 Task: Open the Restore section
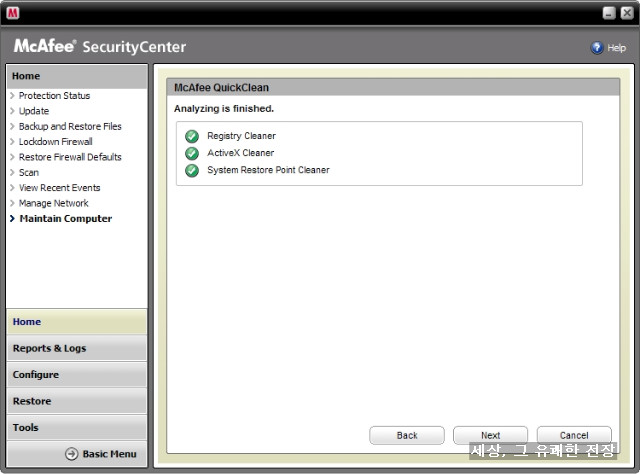pyautogui.click(x=77, y=401)
